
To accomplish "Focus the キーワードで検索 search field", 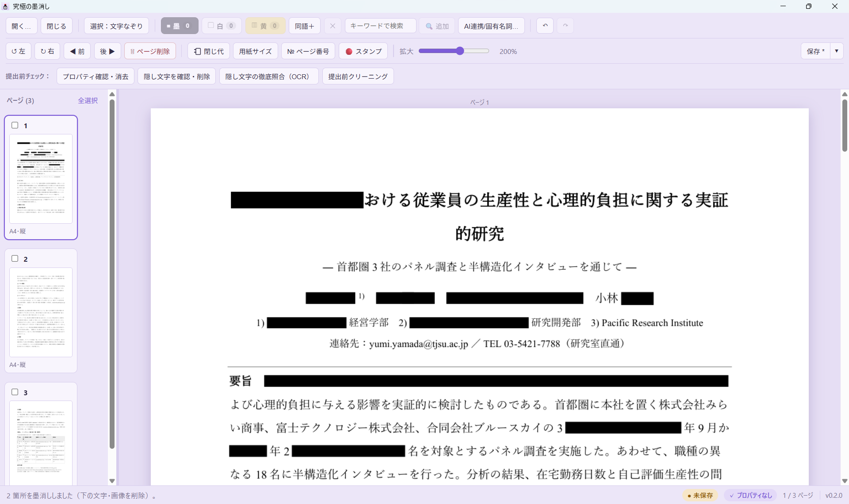I will 380,26.
